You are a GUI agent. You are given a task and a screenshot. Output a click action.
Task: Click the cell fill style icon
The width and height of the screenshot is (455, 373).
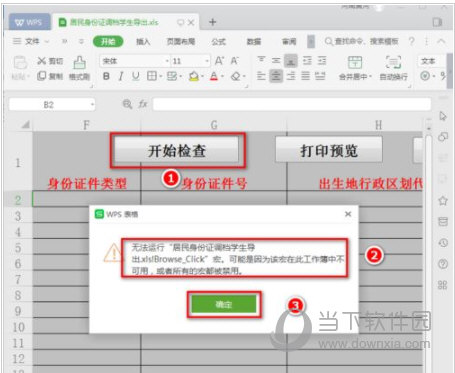pos(172,76)
